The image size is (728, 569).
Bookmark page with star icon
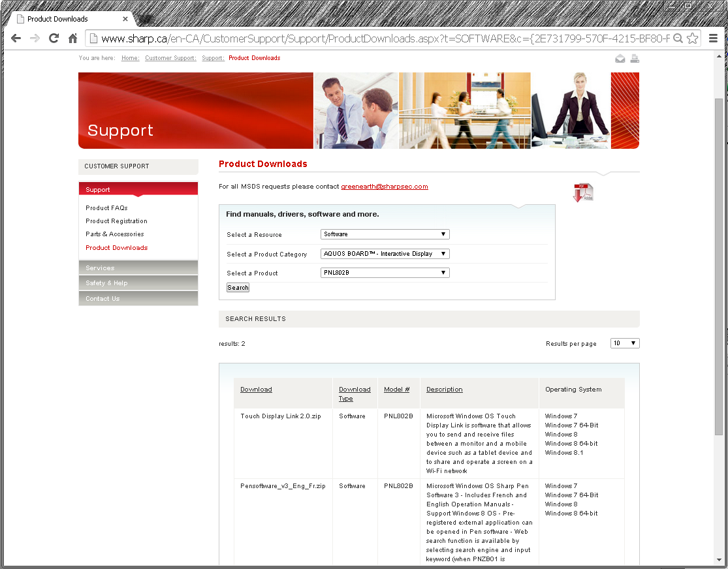tap(692, 38)
